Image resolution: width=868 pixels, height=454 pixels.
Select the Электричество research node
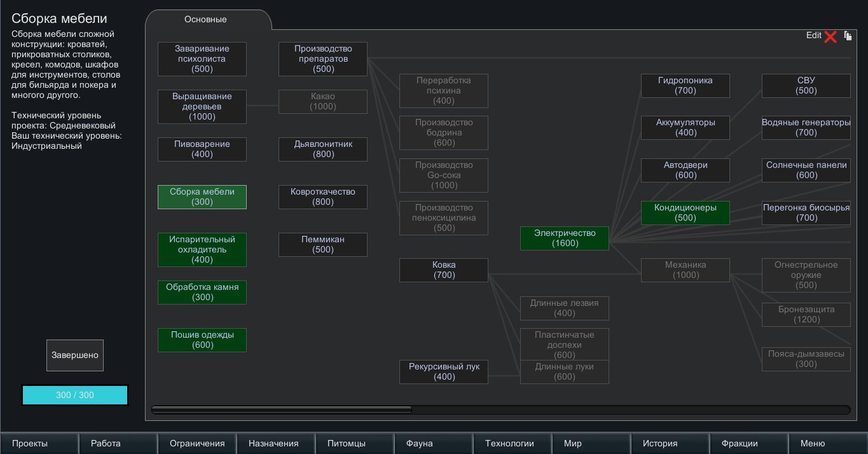click(565, 238)
